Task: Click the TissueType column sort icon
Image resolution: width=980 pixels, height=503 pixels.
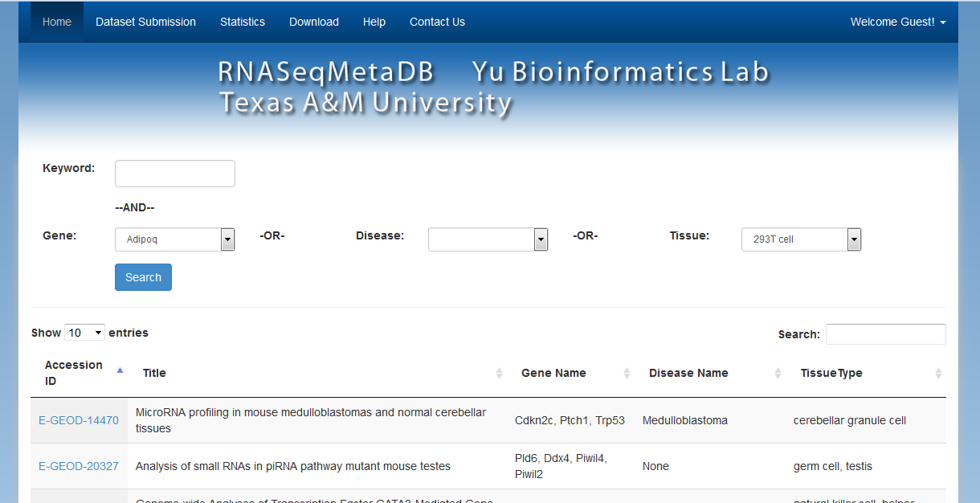Action: [x=938, y=373]
